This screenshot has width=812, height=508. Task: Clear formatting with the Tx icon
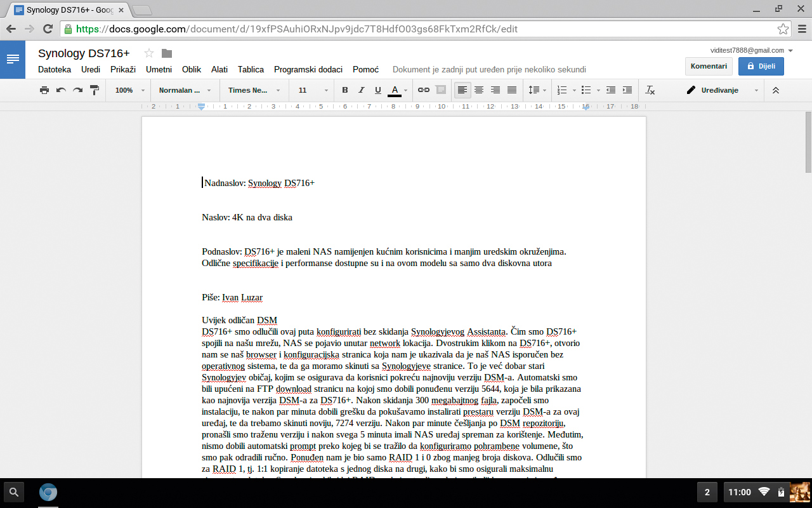pyautogui.click(x=650, y=90)
